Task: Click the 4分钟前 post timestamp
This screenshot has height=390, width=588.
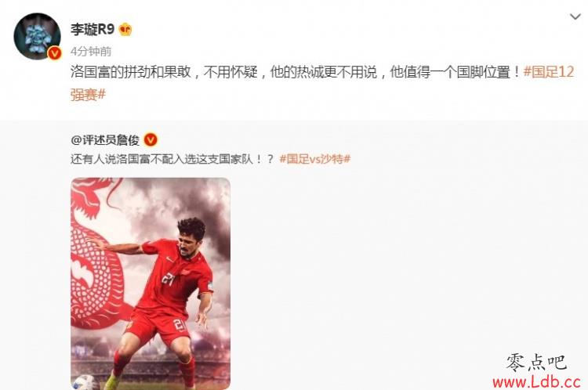Action: point(91,52)
